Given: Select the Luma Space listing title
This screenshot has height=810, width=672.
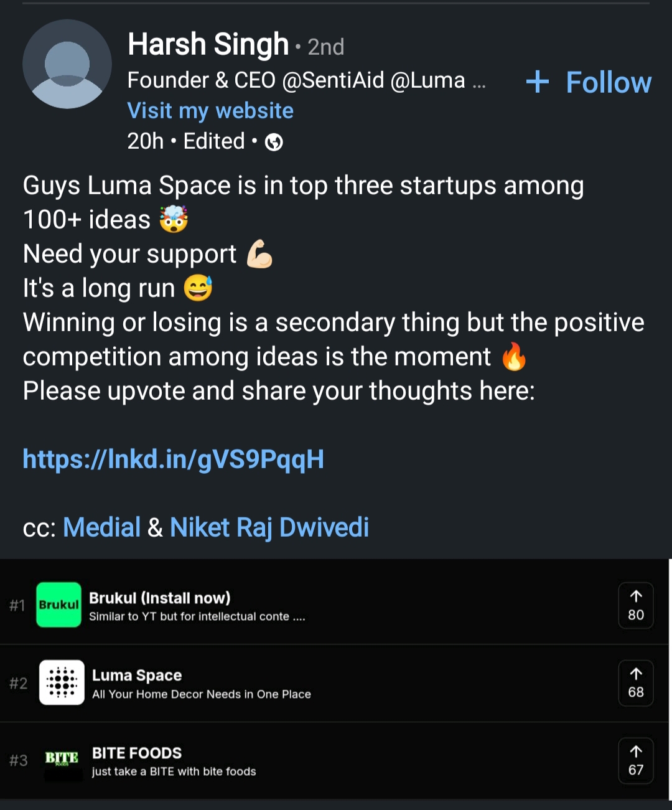Looking at the screenshot, I should click(137, 676).
